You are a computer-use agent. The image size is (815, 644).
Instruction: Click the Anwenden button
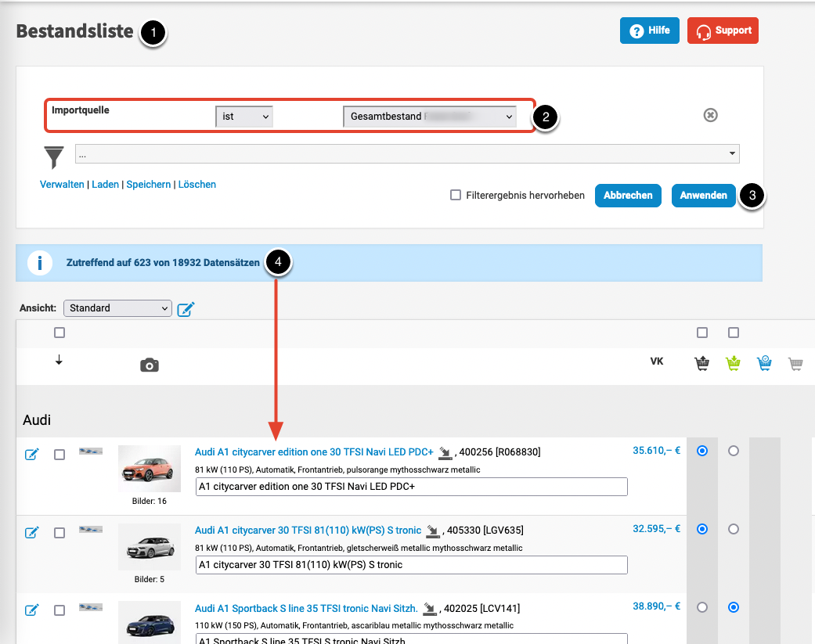[x=703, y=196]
